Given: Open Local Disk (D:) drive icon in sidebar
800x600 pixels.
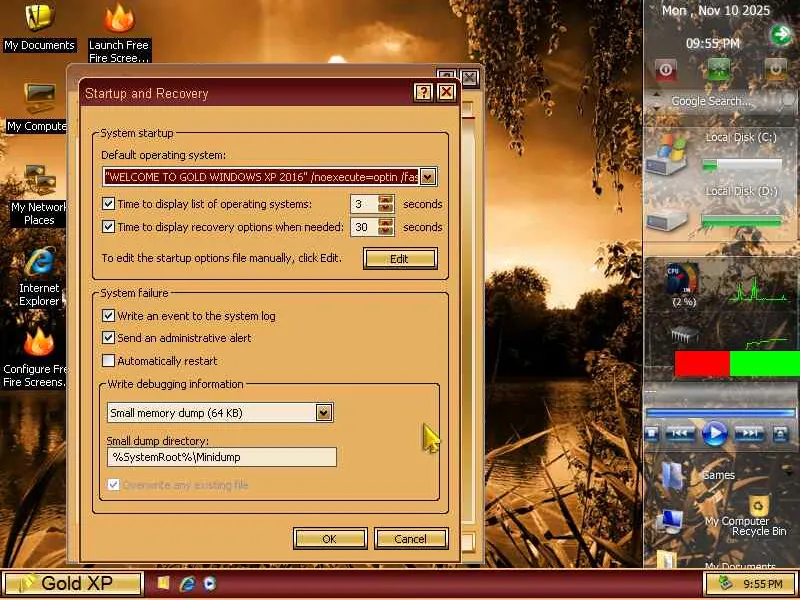Looking at the screenshot, I should tap(667, 221).
